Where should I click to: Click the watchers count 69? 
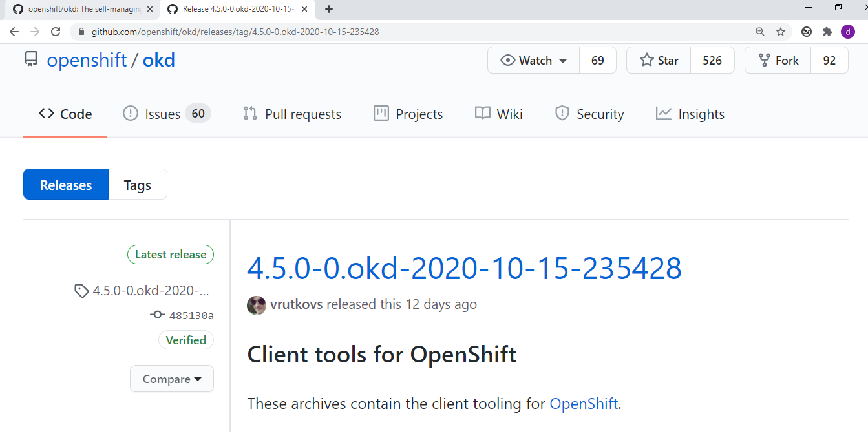pyautogui.click(x=598, y=60)
